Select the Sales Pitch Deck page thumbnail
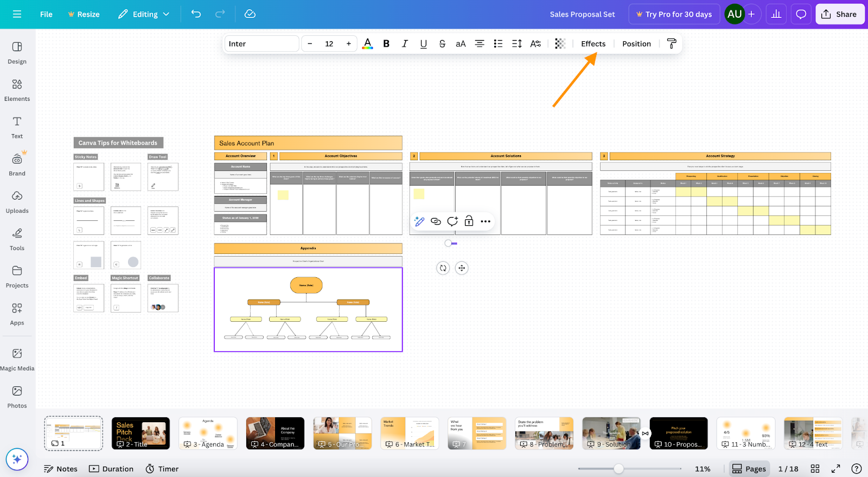 pos(141,433)
